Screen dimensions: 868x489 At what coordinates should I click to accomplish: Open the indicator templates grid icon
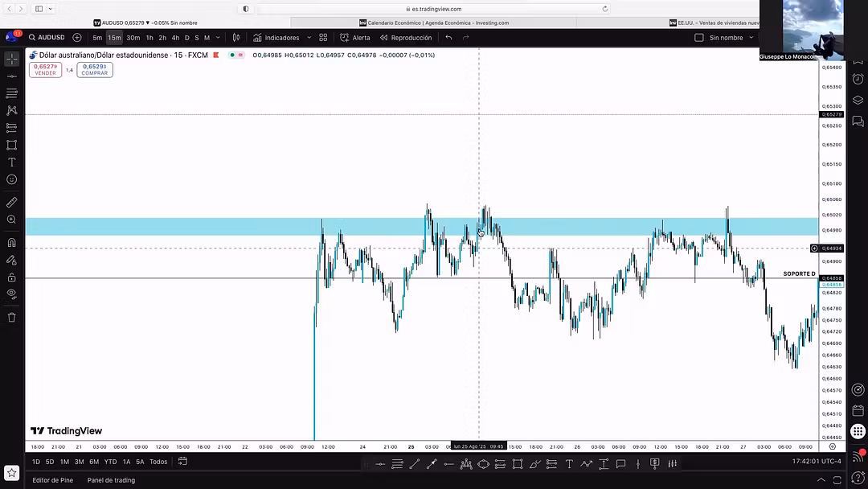(x=323, y=38)
